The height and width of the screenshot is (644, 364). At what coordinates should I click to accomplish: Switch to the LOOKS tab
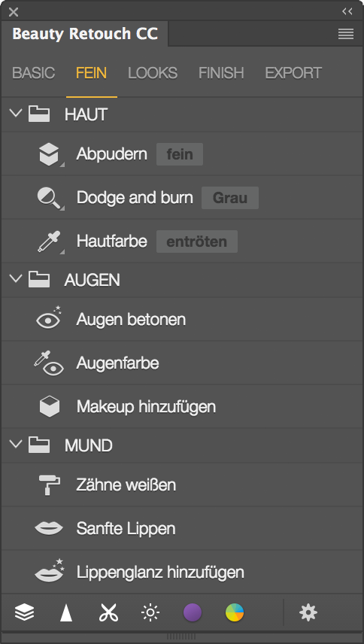153,73
